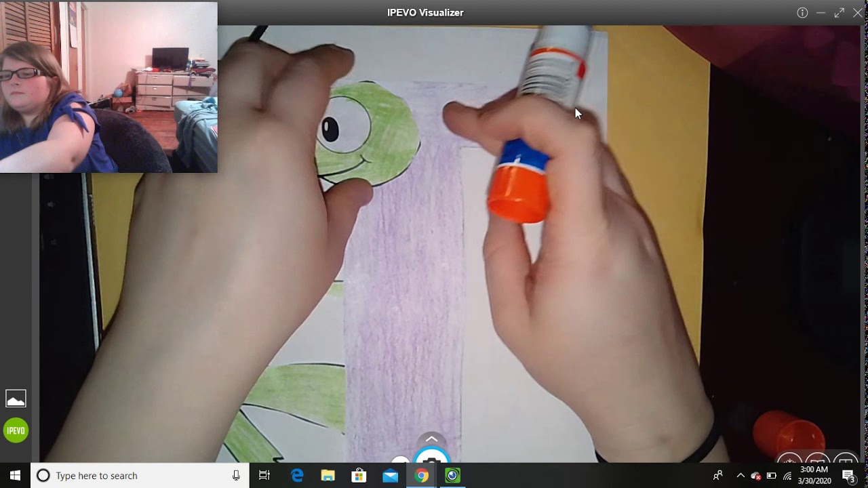The width and height of the screenshot is (868, 488).
Task: Open the info icon in the title bar
Action: (802, 13)
